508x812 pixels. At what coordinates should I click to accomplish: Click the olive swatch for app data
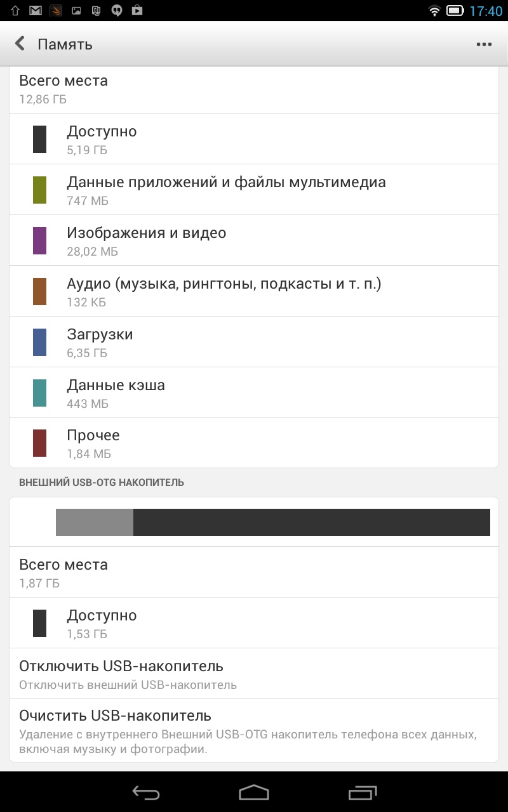coord(40,190)
